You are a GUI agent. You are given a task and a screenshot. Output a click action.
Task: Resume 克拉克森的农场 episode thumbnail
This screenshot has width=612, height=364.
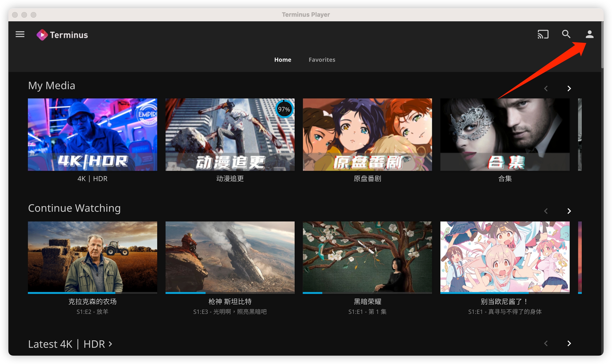[92, 257]
